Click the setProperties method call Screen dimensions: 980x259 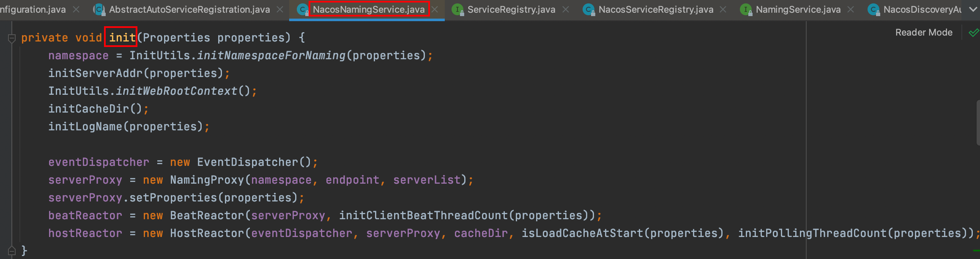pos(173,198)
